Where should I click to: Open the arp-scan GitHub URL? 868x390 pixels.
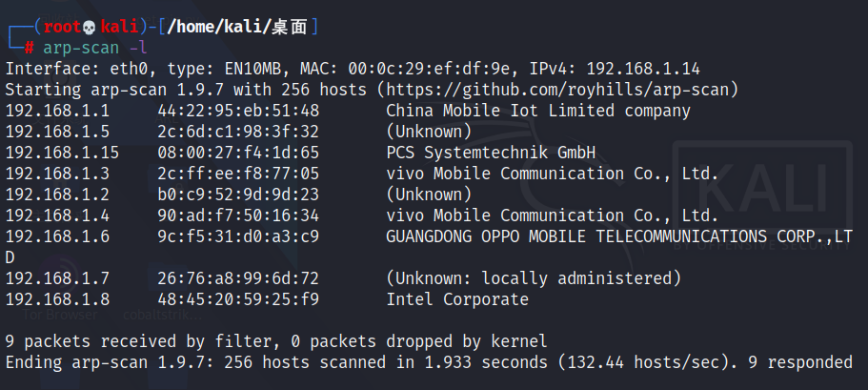coord(557,90)
